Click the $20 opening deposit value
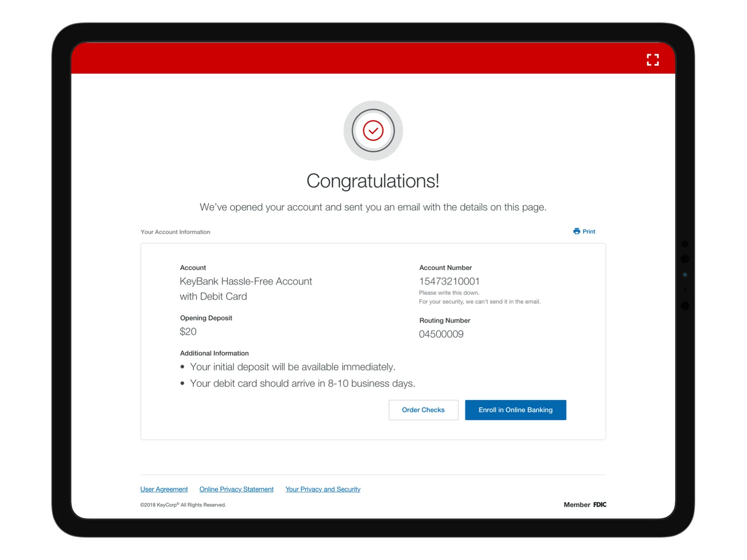Screen dimensions: 747x560 (188, 332)
